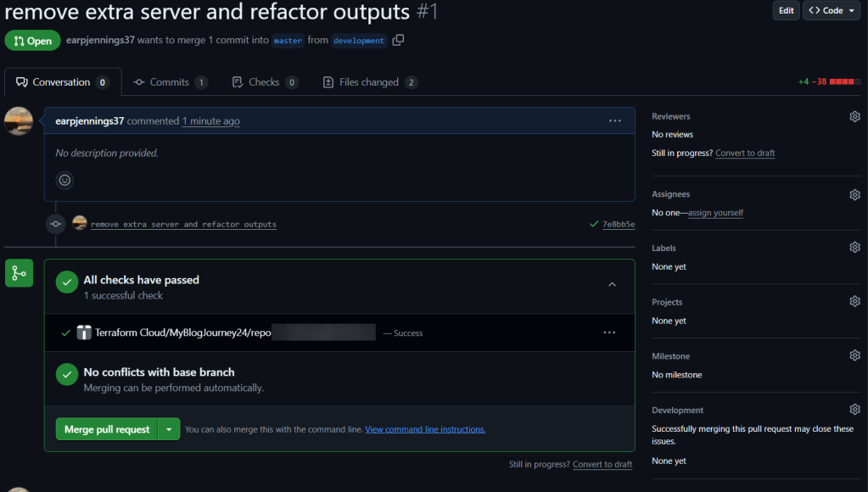Screen dimensions: 868x492
Task: Open the merge method dropdown arrow
Action: tap(169, 429)
